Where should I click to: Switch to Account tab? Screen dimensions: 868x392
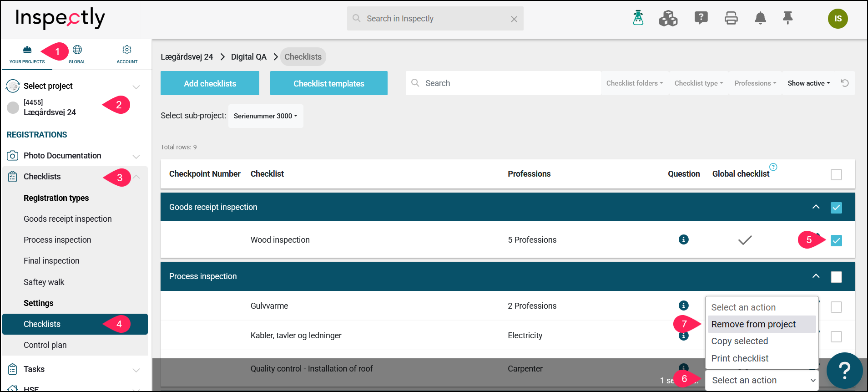[x=127, y=55]
